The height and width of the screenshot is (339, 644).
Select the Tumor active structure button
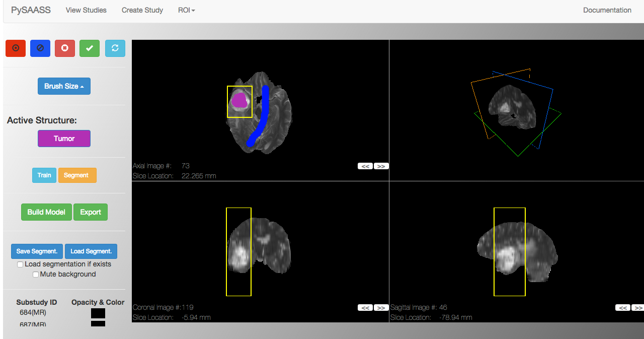(64, 139)
